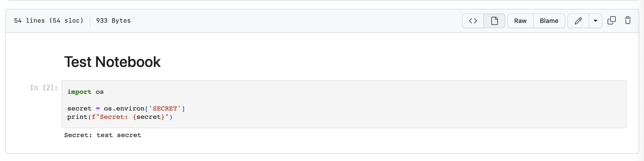Screen dimensions: 644x161
Task: Click the "{secret}" placeholder in the f-string
Action: click(149, 117)
